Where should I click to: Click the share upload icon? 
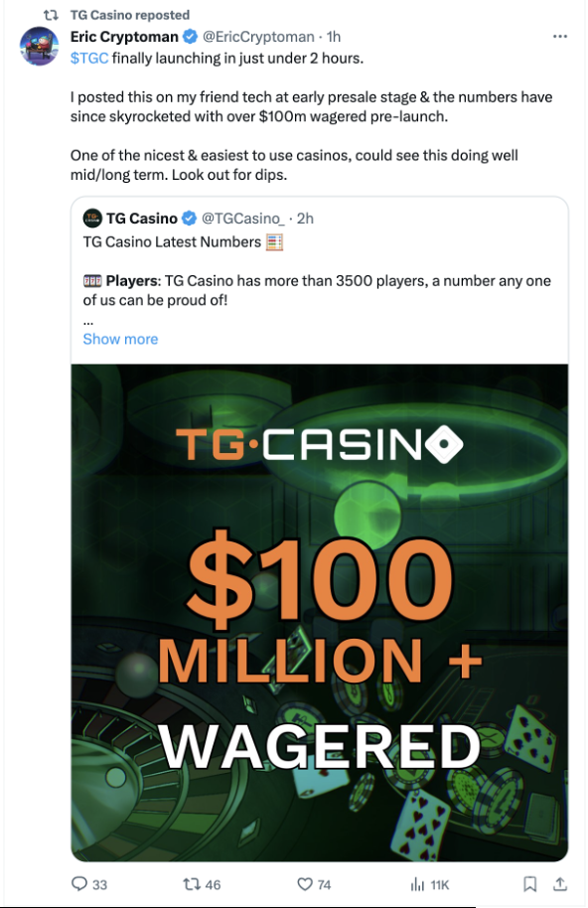click(559, 884)
